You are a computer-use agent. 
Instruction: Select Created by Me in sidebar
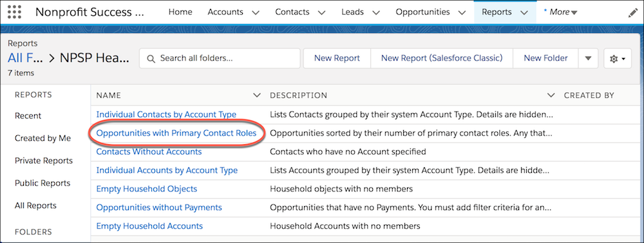43,138
